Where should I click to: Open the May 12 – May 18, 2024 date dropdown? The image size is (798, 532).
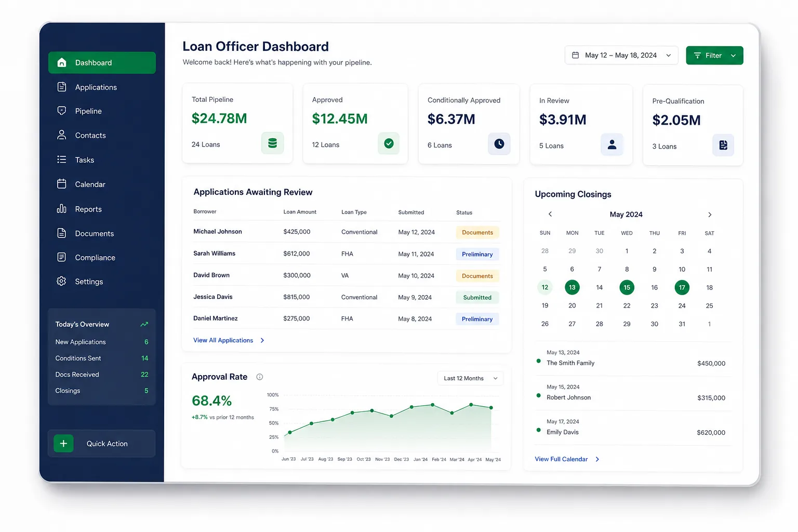click(x=621, y=55)
